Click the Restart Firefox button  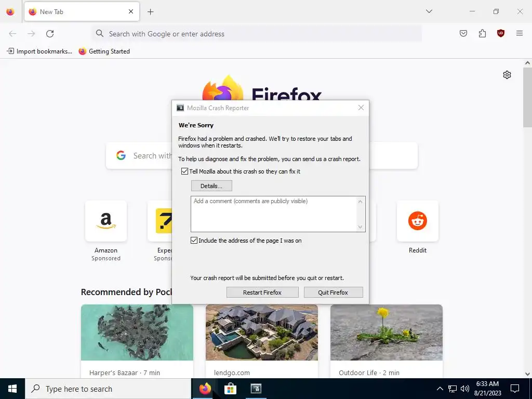point(262,292)
